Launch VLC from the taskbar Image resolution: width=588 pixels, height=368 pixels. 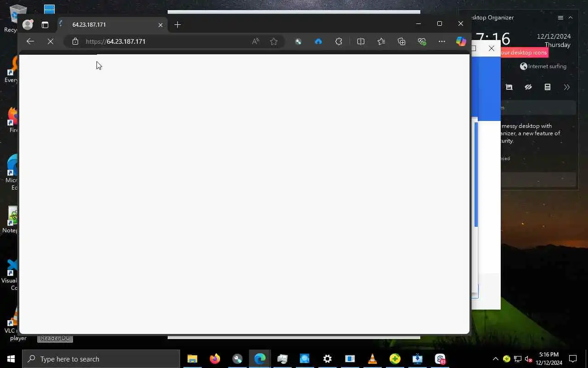click(372, 359)
